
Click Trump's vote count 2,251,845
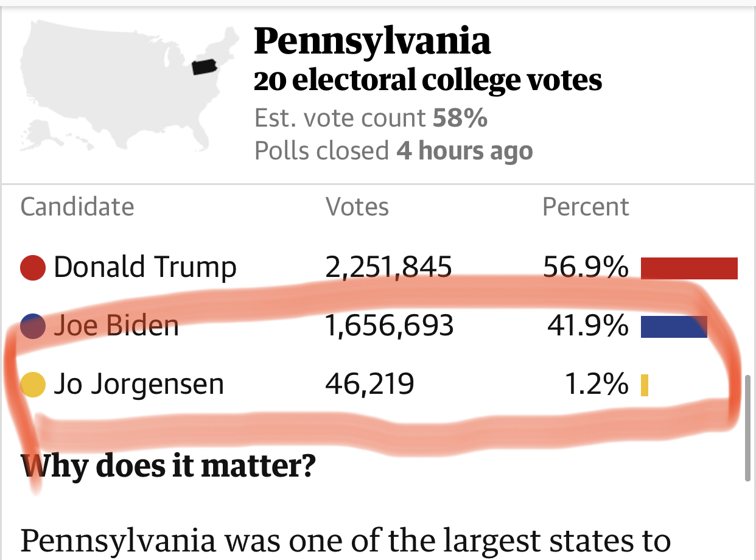(x=389, y=268)
